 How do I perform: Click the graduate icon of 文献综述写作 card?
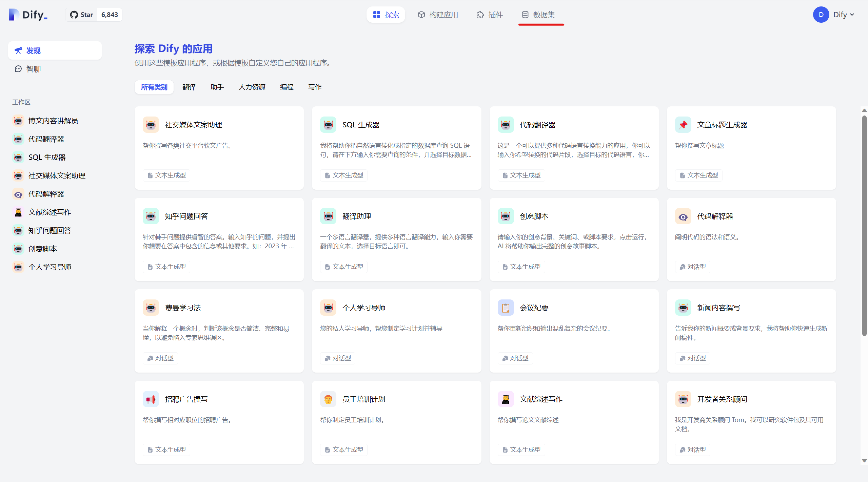tap(506, 399)
